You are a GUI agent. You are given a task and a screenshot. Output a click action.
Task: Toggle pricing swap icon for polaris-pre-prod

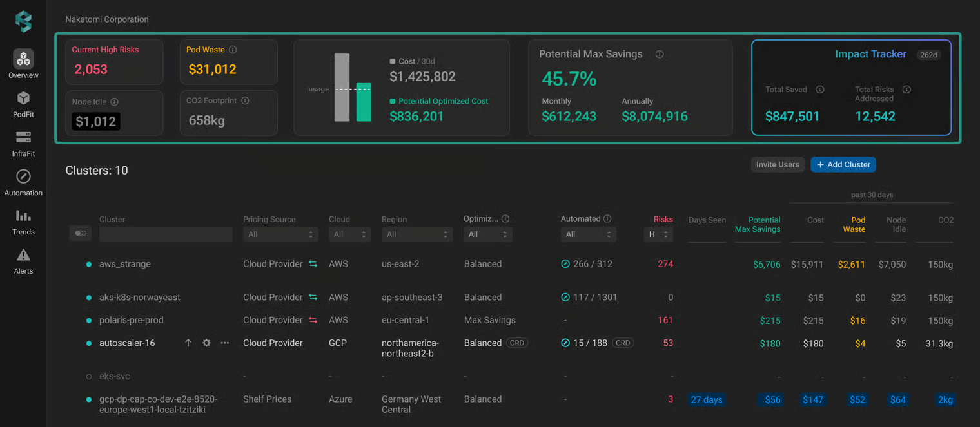(313, 320)
